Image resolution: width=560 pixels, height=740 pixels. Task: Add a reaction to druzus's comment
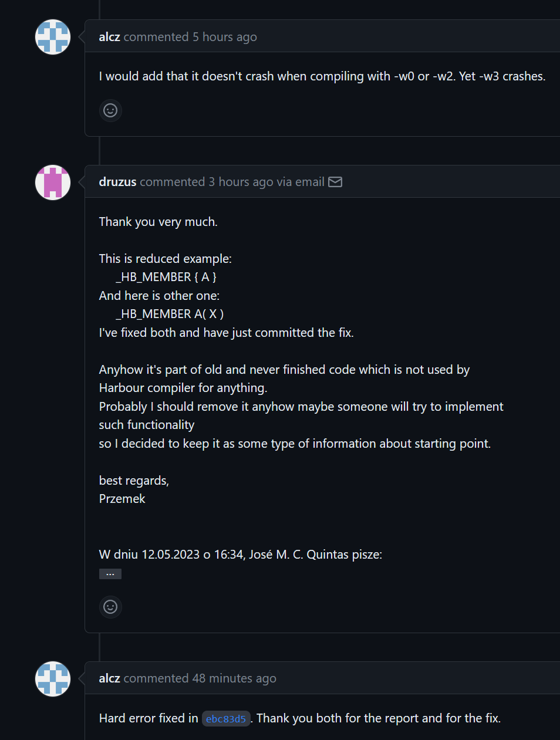click(x=110, y=607)
